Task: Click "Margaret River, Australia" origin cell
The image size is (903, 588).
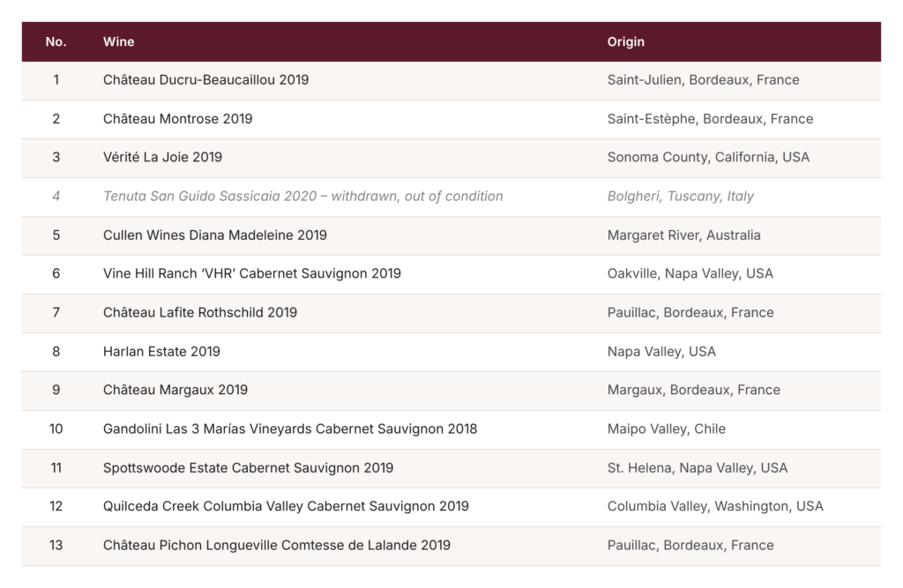Action: pos(683,235)
